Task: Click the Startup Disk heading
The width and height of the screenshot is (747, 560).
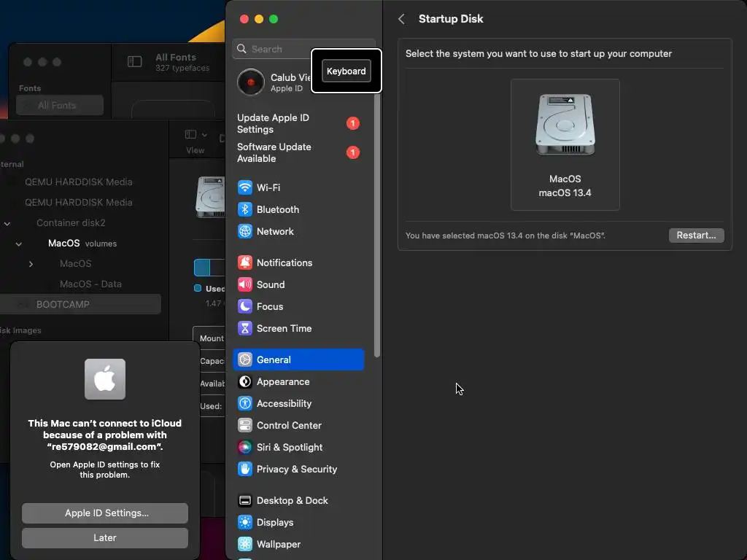Action: point(451,18)
